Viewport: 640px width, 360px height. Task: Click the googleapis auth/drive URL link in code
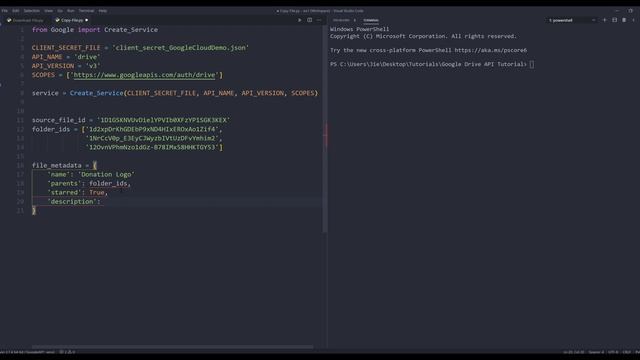coord(144,75)
